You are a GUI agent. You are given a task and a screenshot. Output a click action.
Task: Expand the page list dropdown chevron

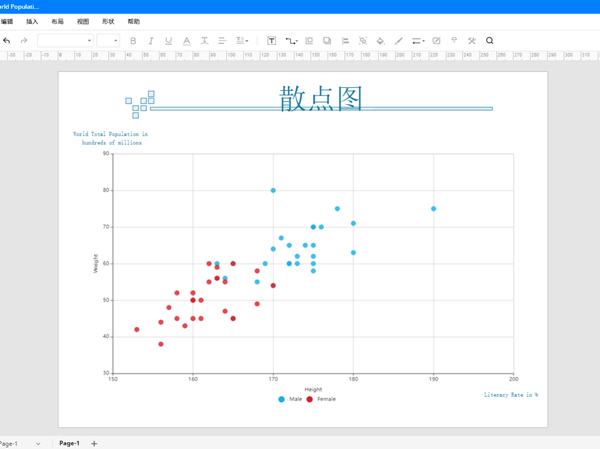[38, 443]
